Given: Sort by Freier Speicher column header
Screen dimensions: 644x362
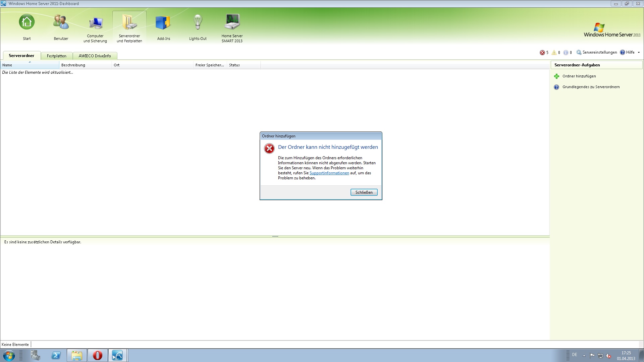Looking at the screenshot, I should [210, 65].
